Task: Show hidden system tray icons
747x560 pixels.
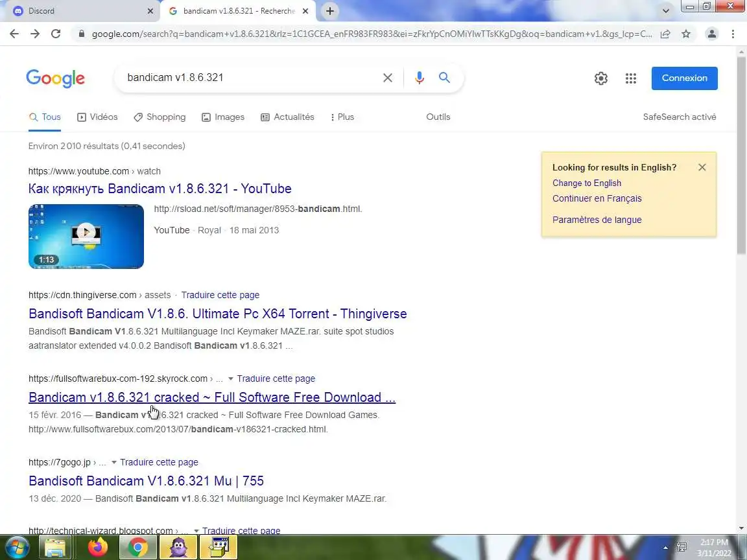Action: coord(665,548)
